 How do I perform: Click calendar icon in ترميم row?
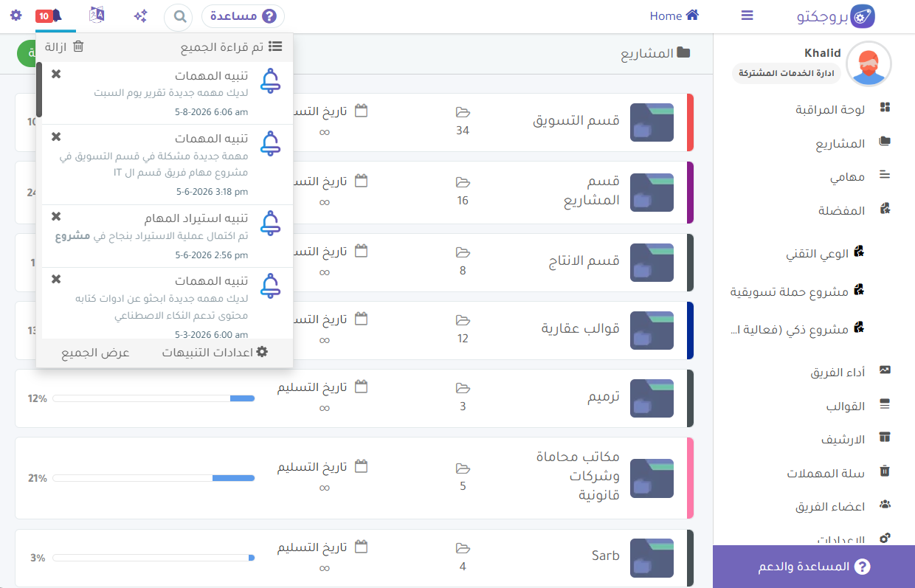pos(361,387)
